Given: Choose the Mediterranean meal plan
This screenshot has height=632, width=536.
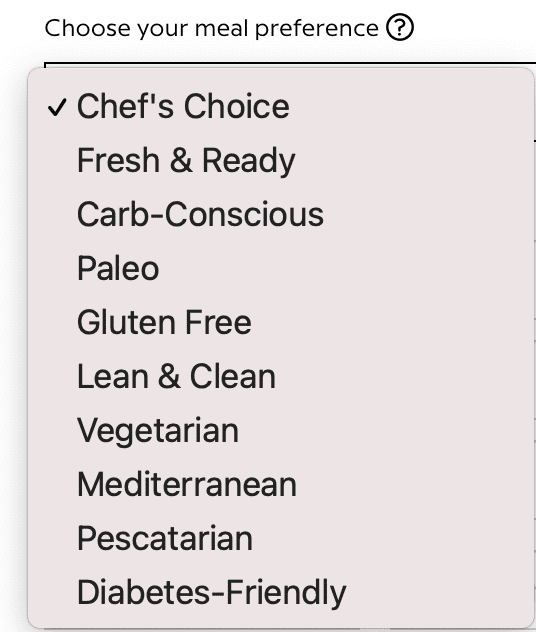Looking at the screenshot, I should click(x=281, y=484).
